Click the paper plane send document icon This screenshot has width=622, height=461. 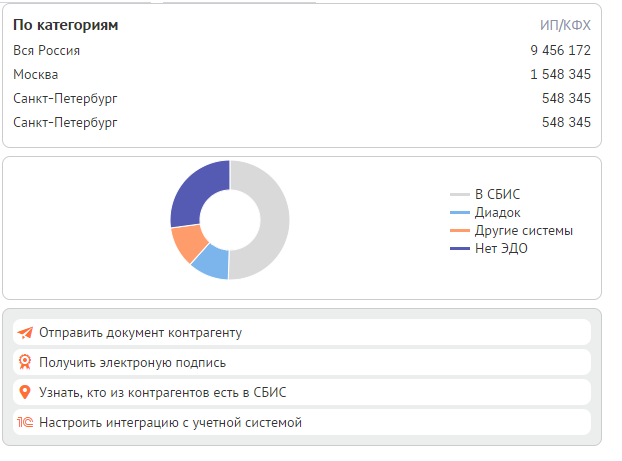pyautogui.click(x=25, y=332)
